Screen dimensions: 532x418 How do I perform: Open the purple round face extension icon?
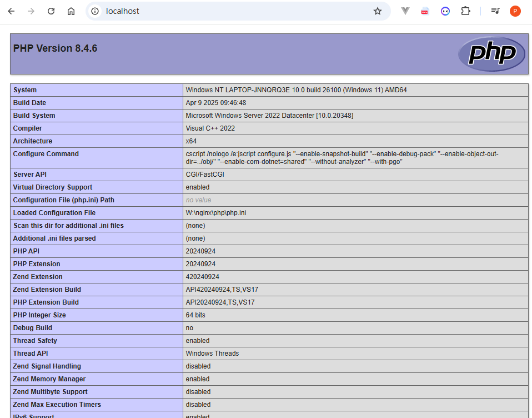click(x=445, y=11)
